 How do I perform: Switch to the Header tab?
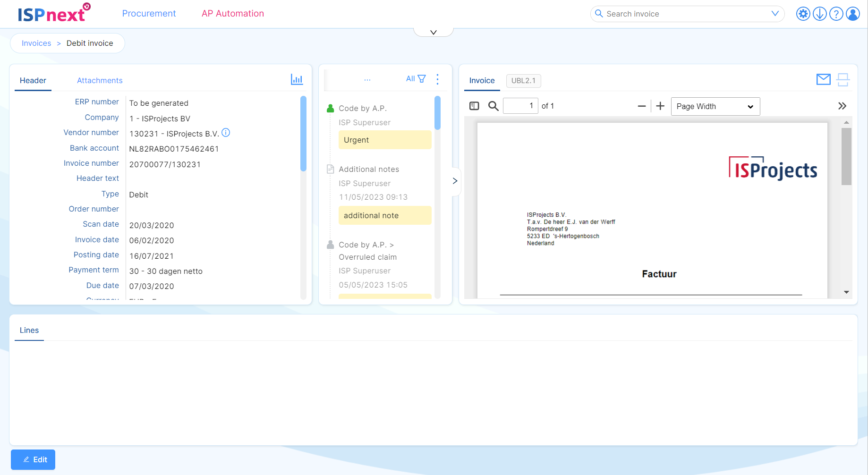pos(33,81)
